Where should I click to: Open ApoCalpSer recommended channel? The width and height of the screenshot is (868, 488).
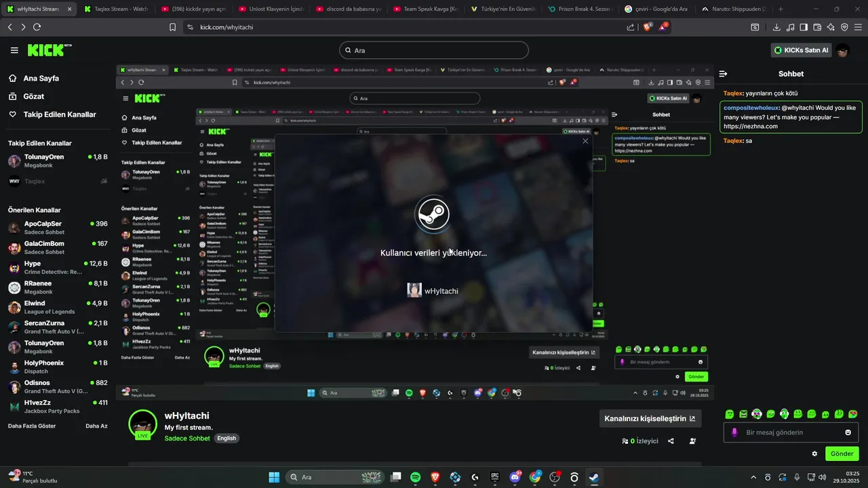point(58,228)
